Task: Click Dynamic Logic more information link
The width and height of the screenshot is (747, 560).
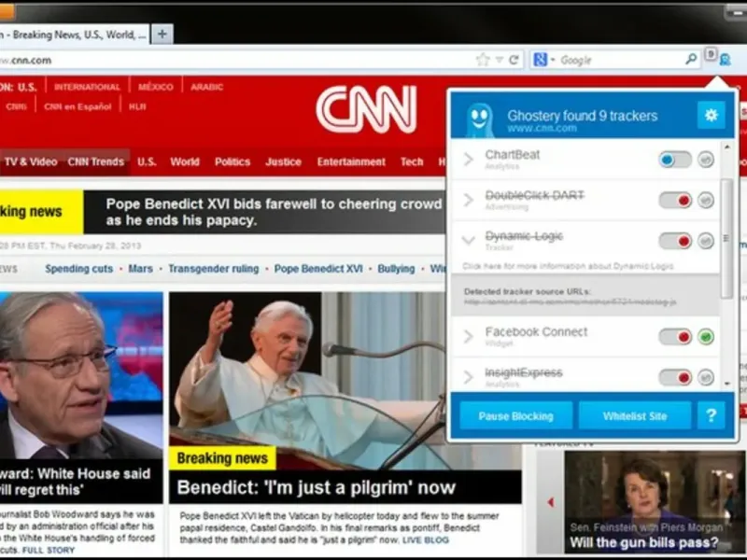Action: (x=568, y=266)
